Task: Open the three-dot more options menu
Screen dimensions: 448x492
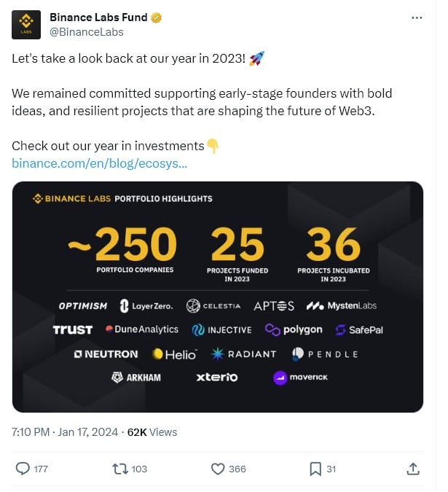Action: point(416,17)
